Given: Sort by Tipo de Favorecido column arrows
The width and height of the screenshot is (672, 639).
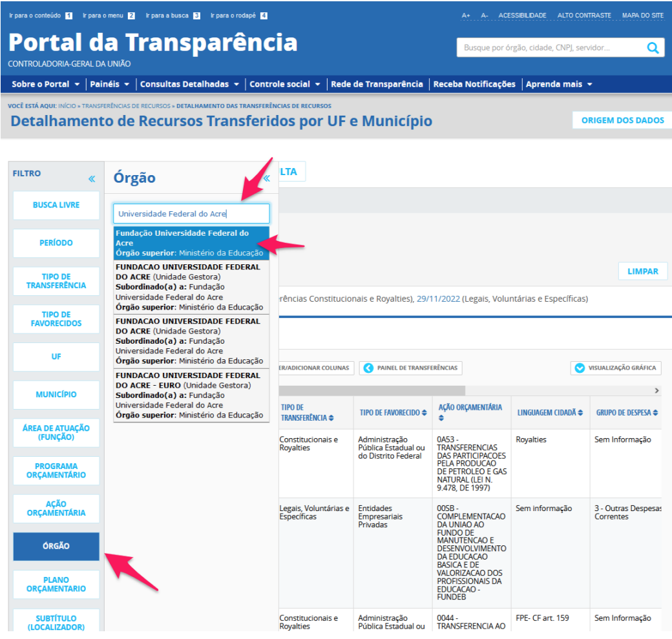Looking at the screenshot, I should click(x=425, y=412).
